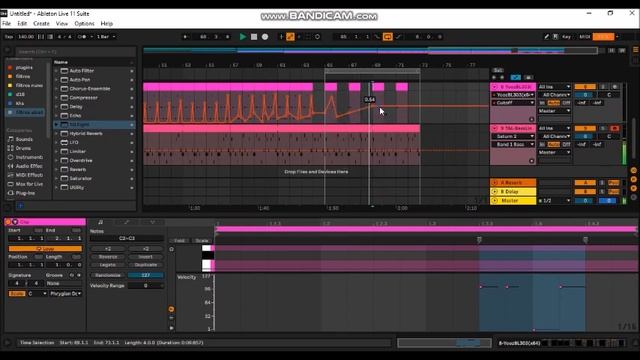
Task: Enable the Draw Mode pencil
Action: (546, 37)
